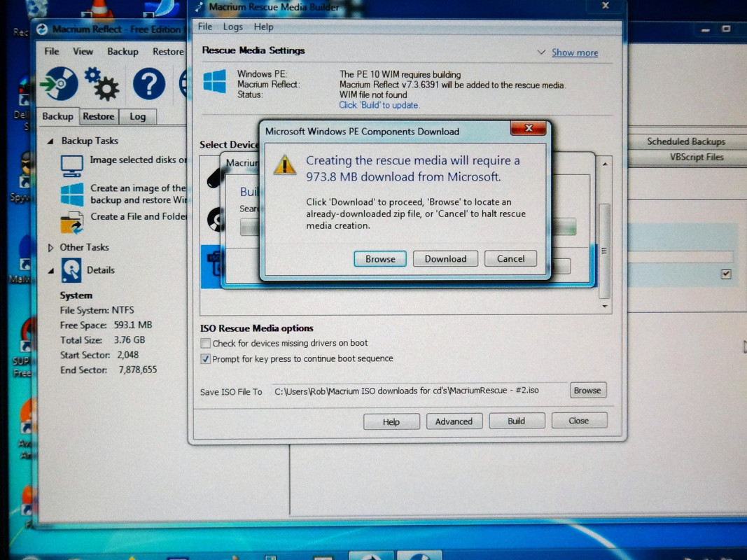Screen dimensions: 747x560
Task: Collapse the Backup Tasks section
Action: pos(50,141)
